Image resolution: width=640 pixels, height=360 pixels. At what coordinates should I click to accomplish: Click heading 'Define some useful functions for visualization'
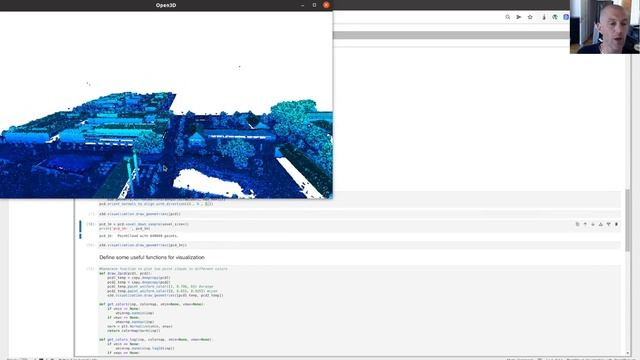152,258
